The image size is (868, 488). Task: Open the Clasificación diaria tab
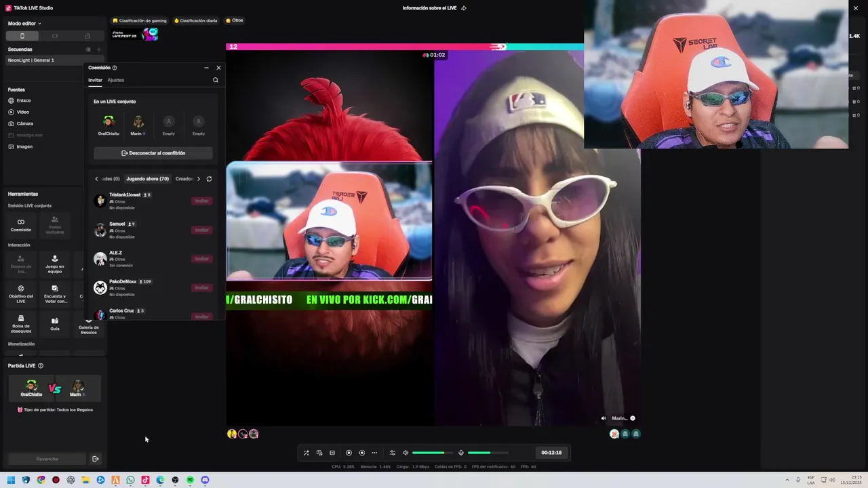click(196, 20)
